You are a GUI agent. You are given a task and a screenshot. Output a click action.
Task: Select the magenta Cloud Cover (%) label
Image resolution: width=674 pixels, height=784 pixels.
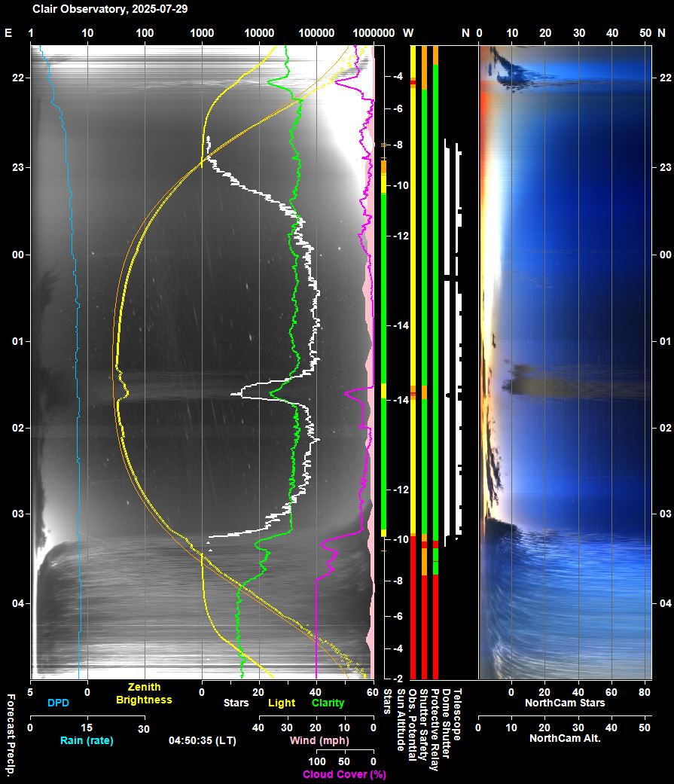click(344, 773)
